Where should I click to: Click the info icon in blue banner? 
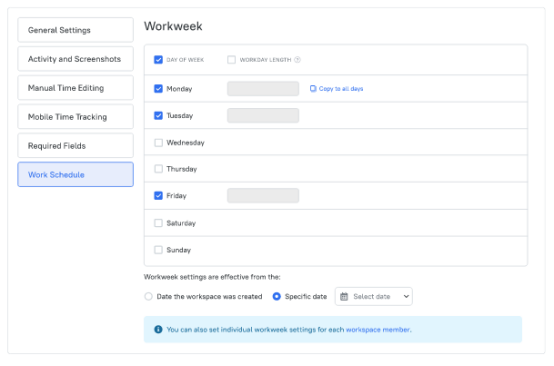(x=158, y=329)
